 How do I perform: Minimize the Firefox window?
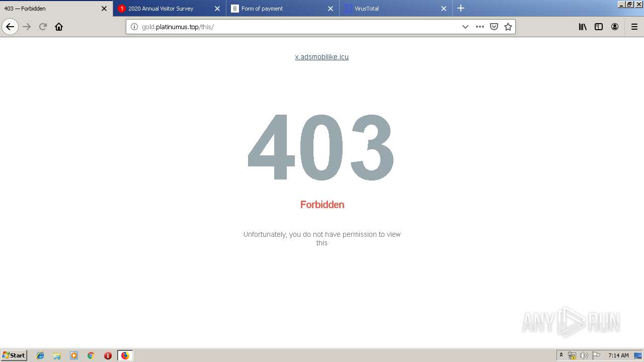click(621, 4)
